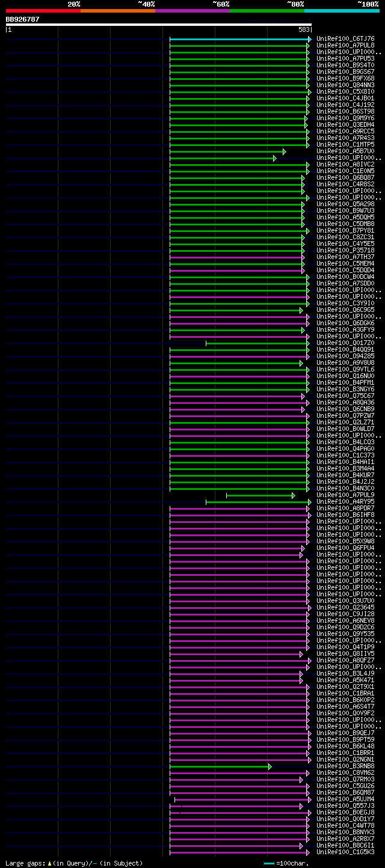The height and width of the screenshot is (868, 385).
Task: Select the UniRef100_Q84NN3 entry
Action: 345,85
